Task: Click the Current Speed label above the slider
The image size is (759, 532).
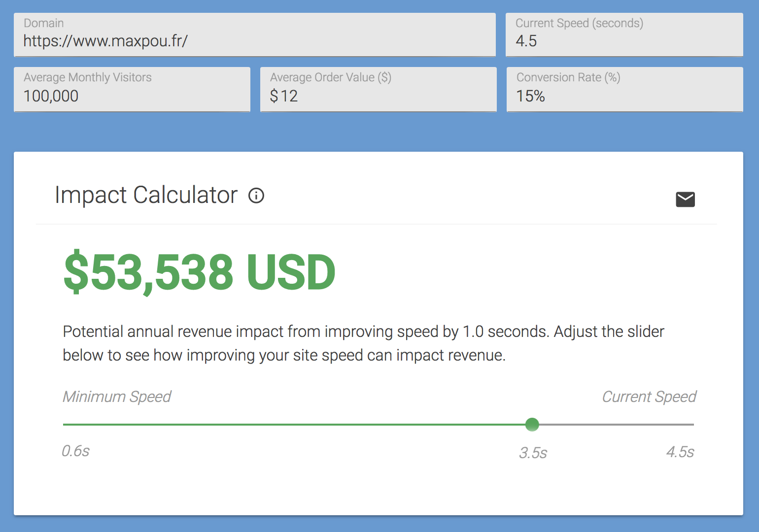Action: (649, 397)
